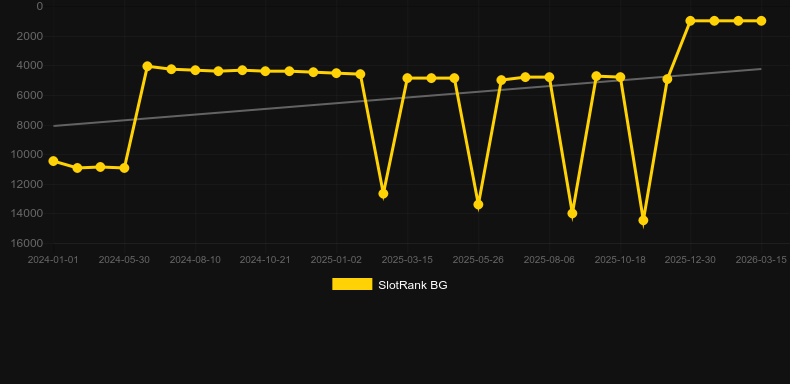Select the data point at 2025-12-30
This screenshot has height=384, width=790.
click(x=690, y=21)
